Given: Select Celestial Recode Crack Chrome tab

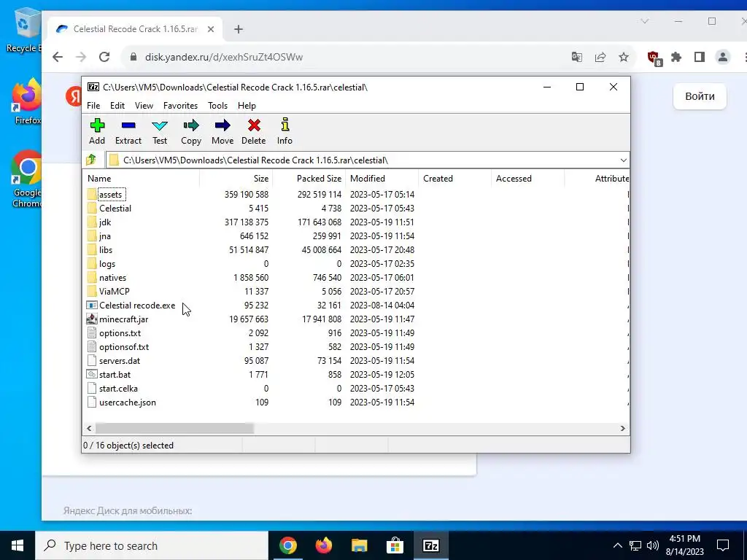Looking at the screenshot, I should click(135, 29).
